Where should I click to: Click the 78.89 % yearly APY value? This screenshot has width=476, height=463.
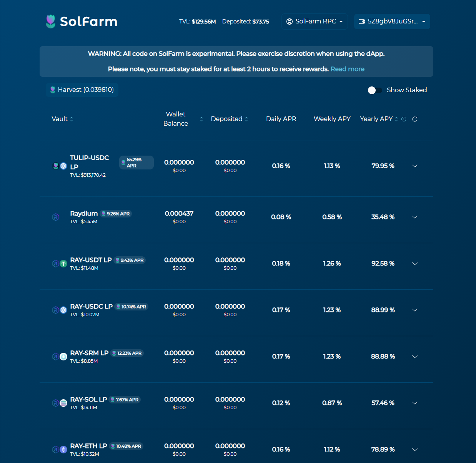pyautogui.click(x=383, y=450)
